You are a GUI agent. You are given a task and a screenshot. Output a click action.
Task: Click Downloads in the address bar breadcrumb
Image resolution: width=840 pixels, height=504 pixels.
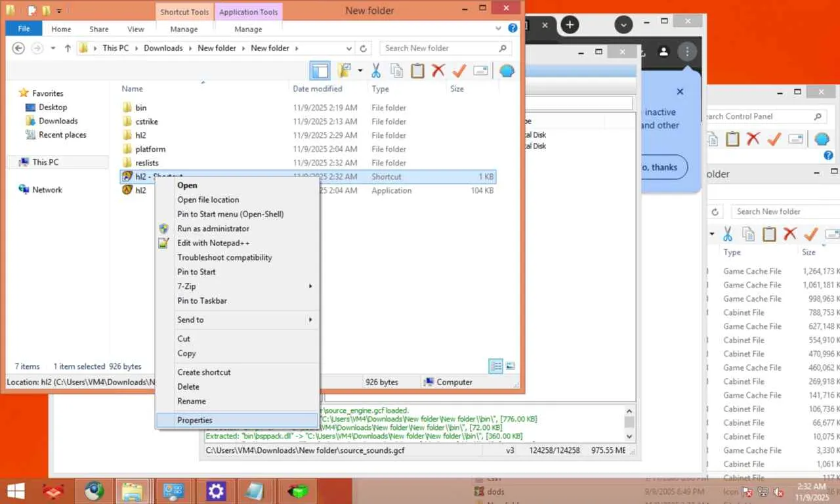[x=163, y=48]
